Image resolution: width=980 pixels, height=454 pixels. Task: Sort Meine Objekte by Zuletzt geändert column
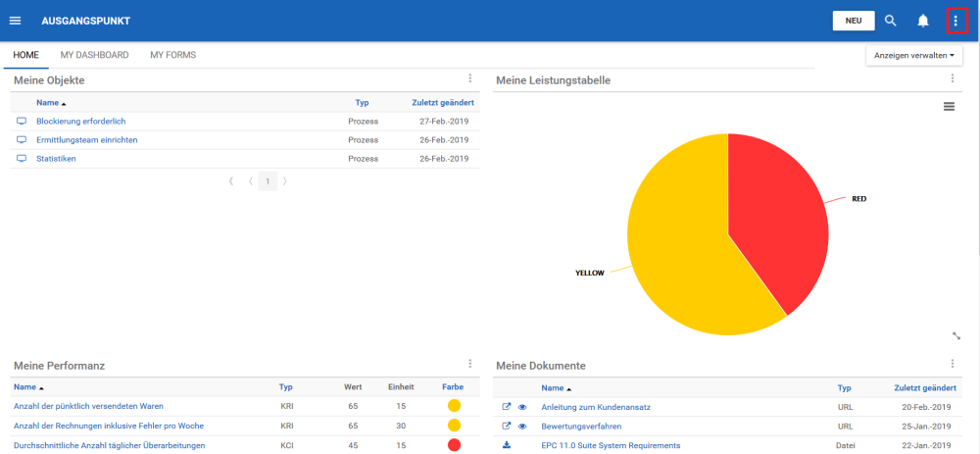(443, 102)
